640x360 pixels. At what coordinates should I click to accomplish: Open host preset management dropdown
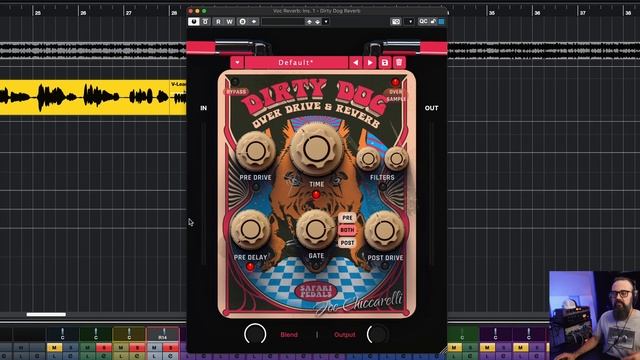tap(326, 22)
